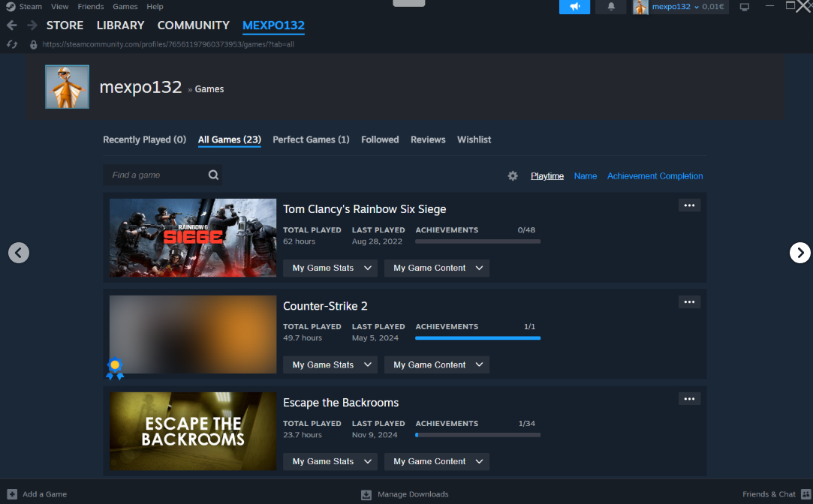813x504 pixels.
Task: Open the Games menu
Action: 125,7
